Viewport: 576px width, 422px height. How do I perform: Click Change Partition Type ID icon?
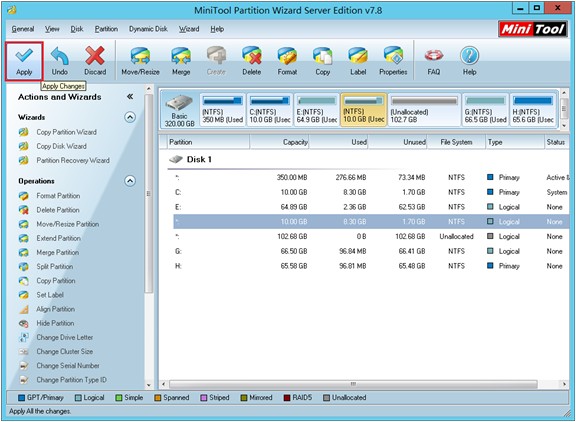click(24, 380)
